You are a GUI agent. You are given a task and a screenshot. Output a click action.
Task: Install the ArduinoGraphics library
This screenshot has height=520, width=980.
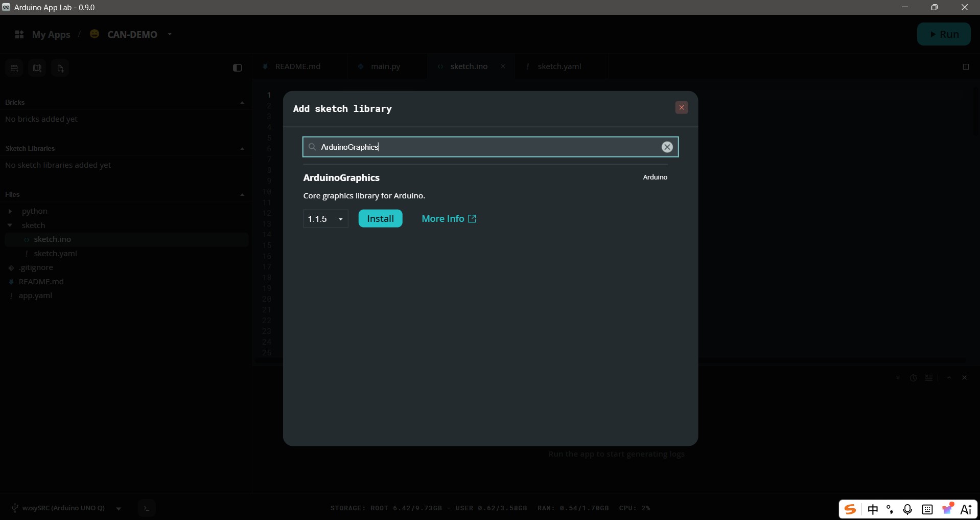click(x=380, y=219)
